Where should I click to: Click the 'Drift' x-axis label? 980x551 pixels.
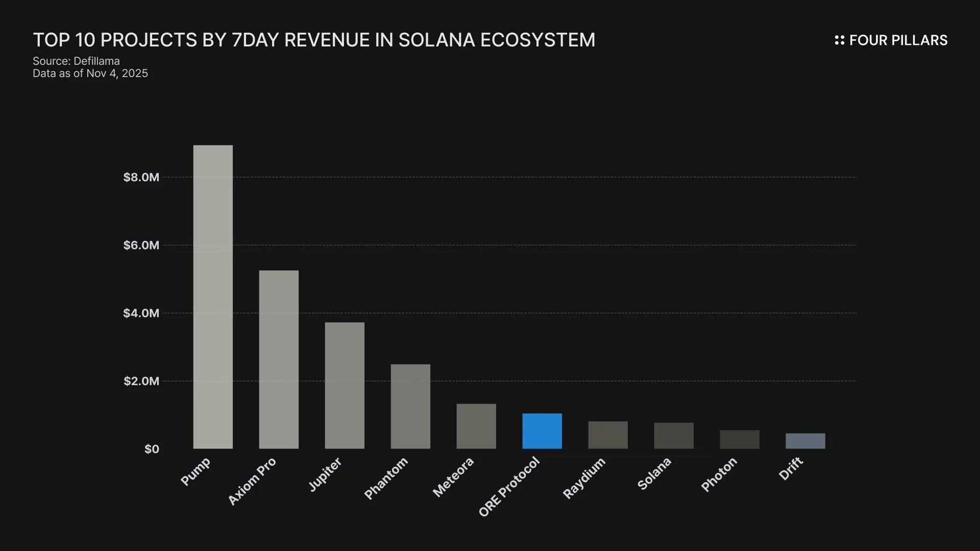791,468
